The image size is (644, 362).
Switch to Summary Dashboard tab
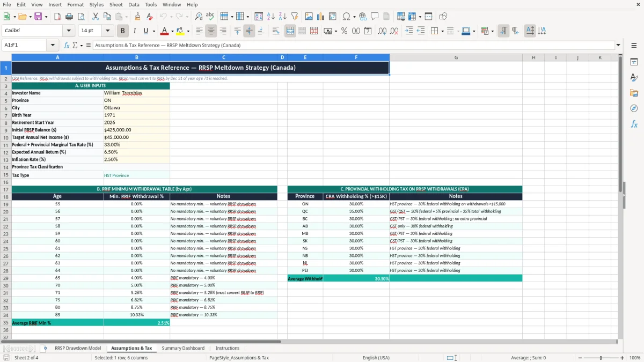[x=183, y=348]
